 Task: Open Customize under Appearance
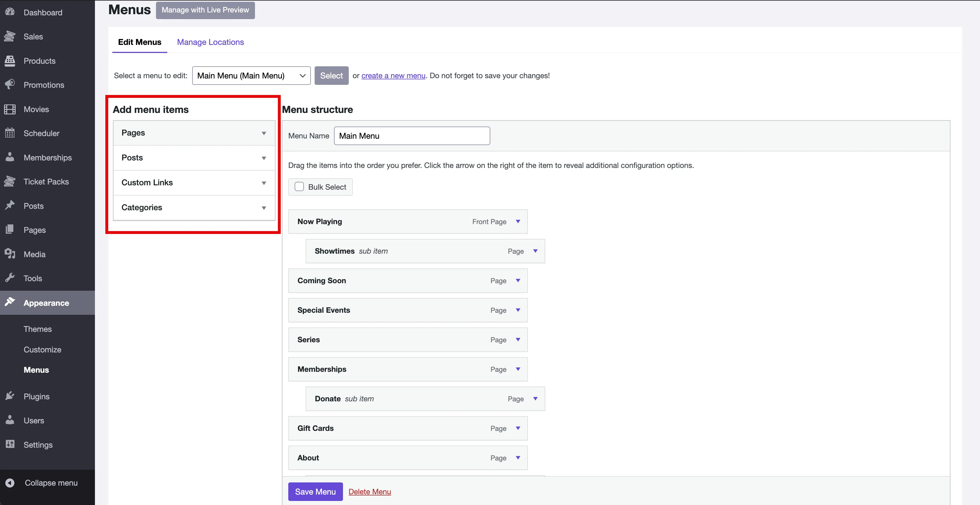click(42, 349)
